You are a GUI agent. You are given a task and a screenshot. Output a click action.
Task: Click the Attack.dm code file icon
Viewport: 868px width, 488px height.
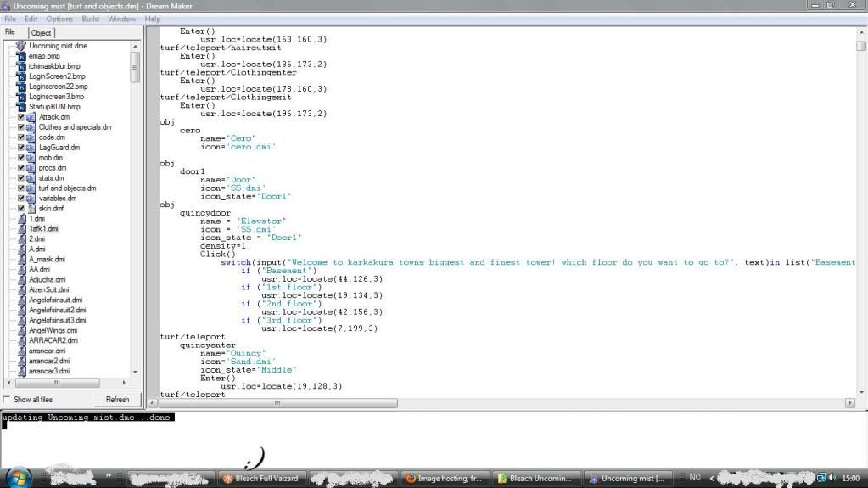tap(31, 117)
